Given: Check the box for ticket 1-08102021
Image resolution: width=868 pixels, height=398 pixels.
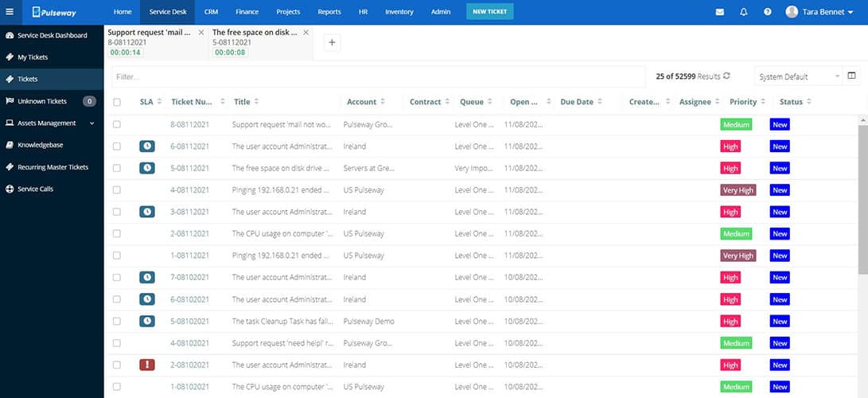Looking at the screenshot, I should 117,387.
